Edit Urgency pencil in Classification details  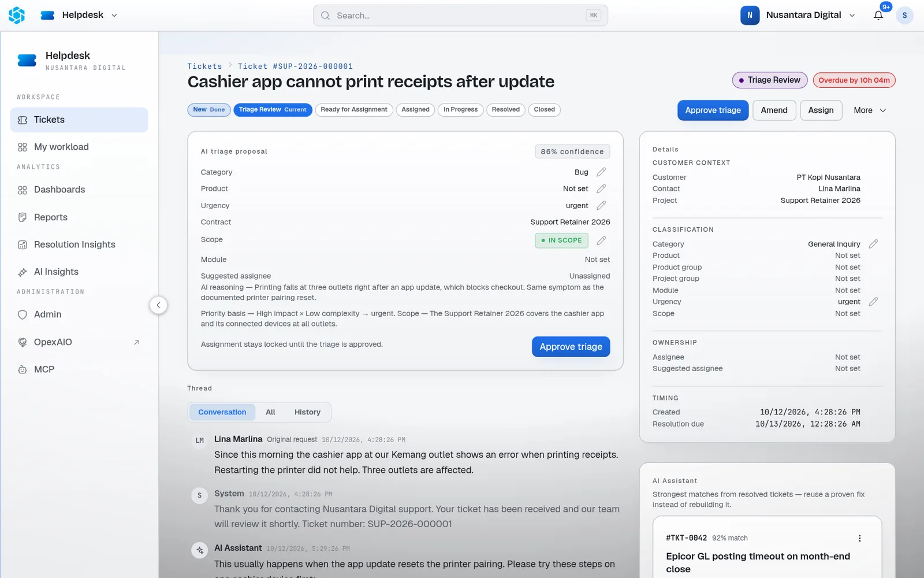[873, 302]
